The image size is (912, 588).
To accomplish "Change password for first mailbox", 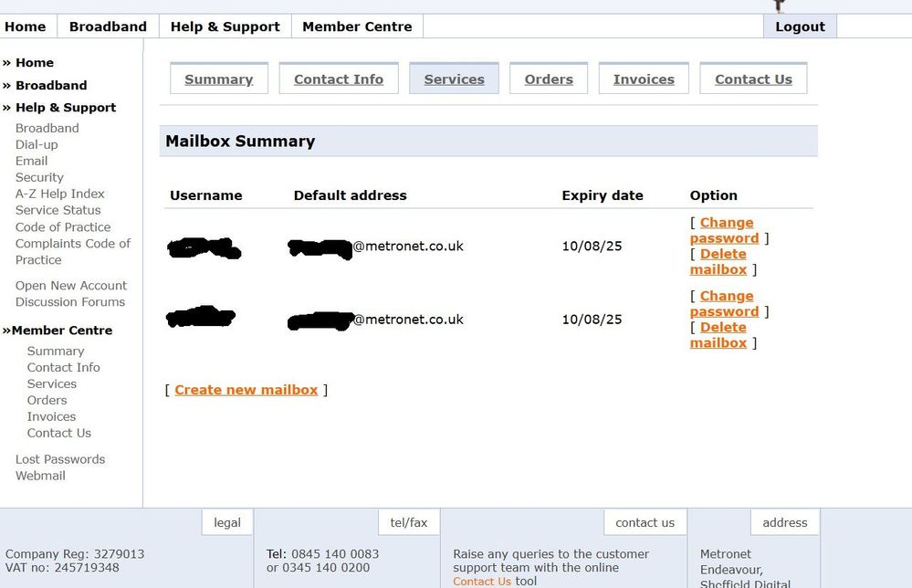I will (725, 230).
